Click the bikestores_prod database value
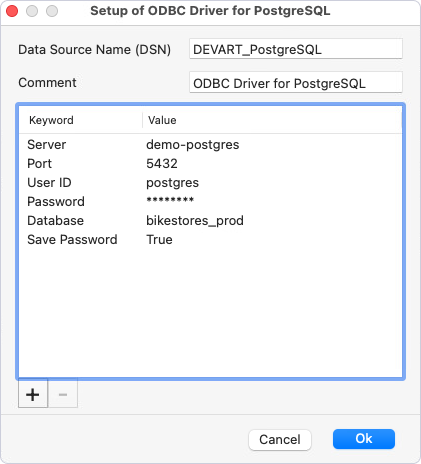The width and height of the screenshot is (421, 464). click(x=195, y=221)
